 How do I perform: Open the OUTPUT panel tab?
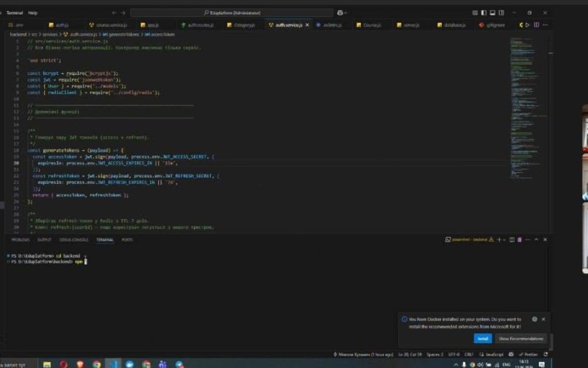pyautogui.click(x=44, y=240)
